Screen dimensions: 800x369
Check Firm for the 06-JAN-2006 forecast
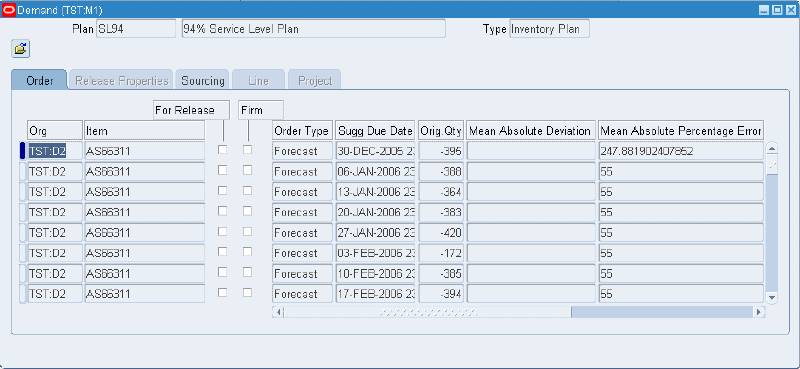(x=247, y=170)
